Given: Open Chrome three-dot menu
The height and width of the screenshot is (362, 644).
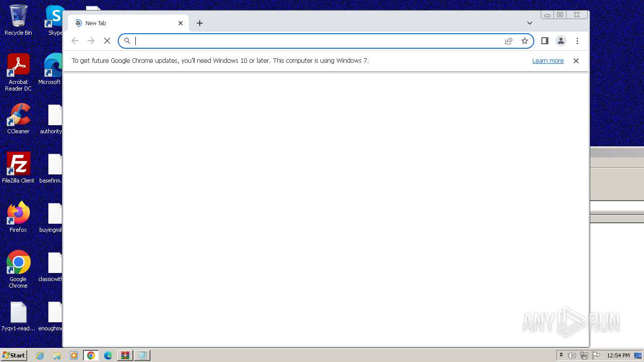Looking at the screenshot, I should [x=577, y=41].
